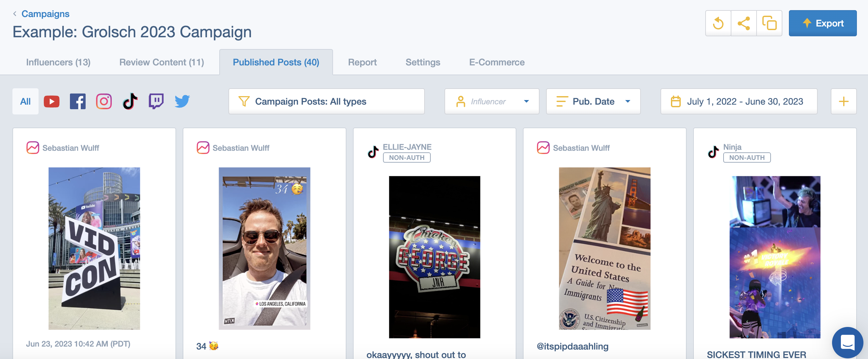This screenshot has height=359, width=868.
Task: Click NON-AUTH badge under Ninja
Action: pyautogui.click(x=747, y=157)
